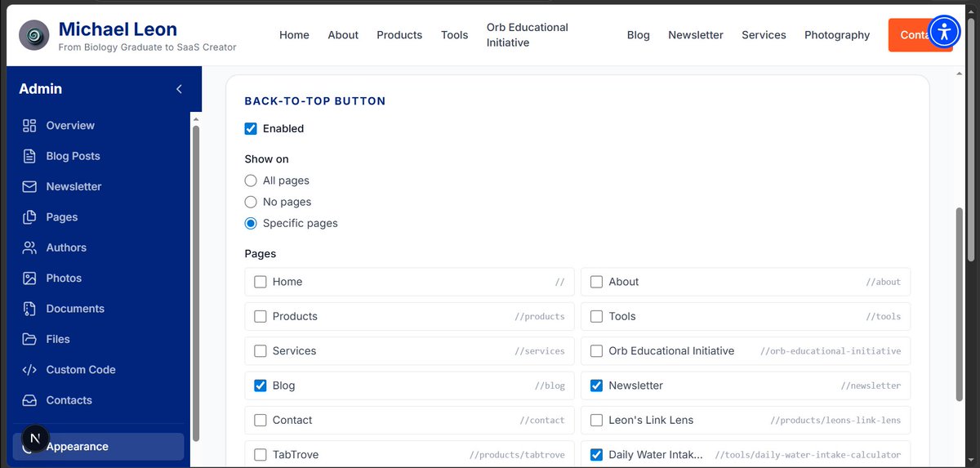Select the All pages radio option

click(251, 181)
